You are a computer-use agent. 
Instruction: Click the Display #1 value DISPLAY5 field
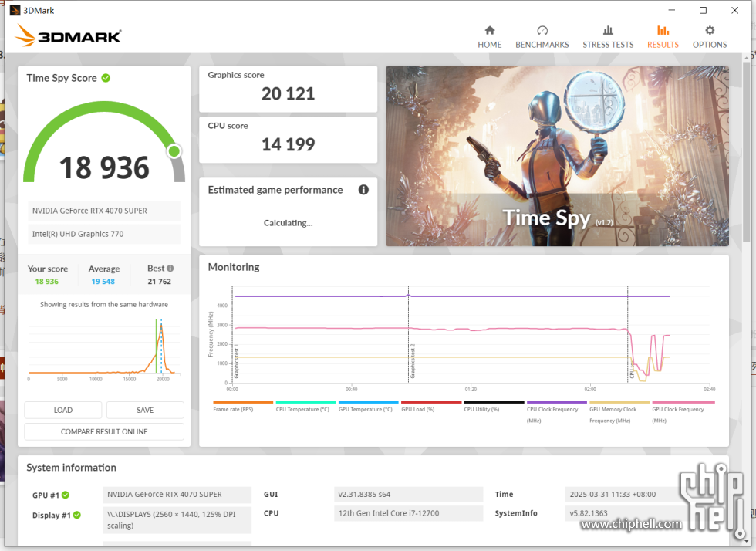177,520
